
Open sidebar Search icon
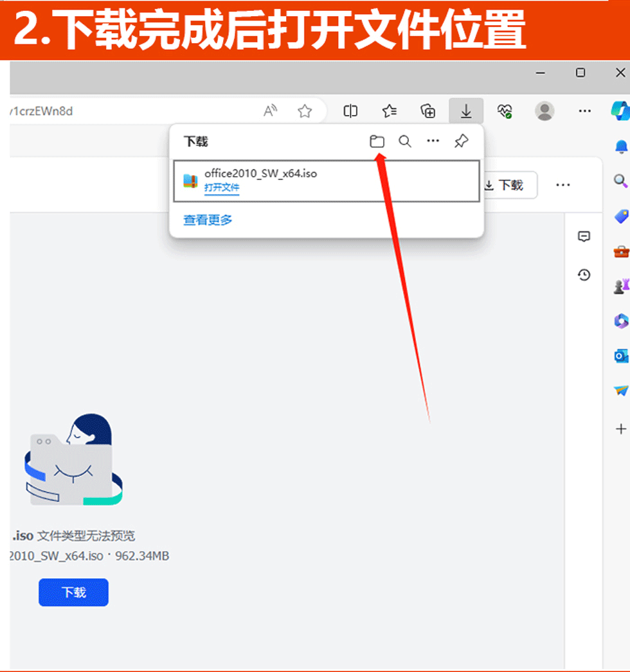point(621,181)
